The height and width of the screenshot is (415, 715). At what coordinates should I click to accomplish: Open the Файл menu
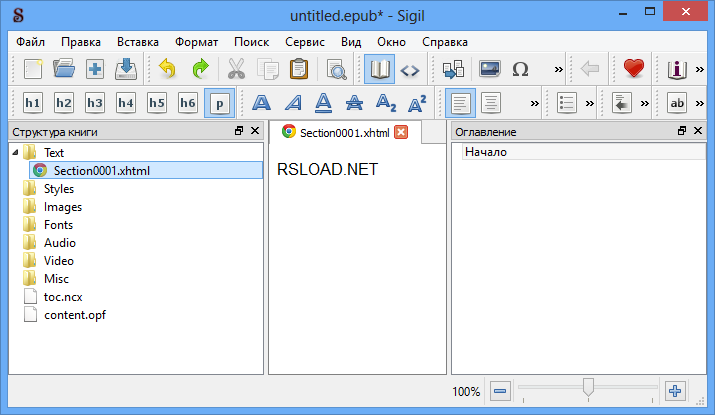click(x=31, y=42)
